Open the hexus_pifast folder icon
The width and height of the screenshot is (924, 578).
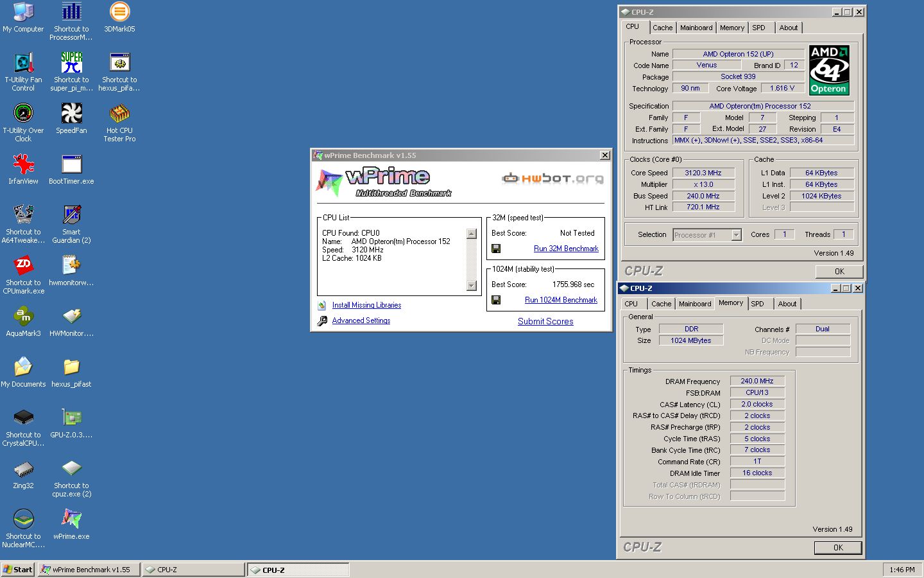[x=71, y=367]
